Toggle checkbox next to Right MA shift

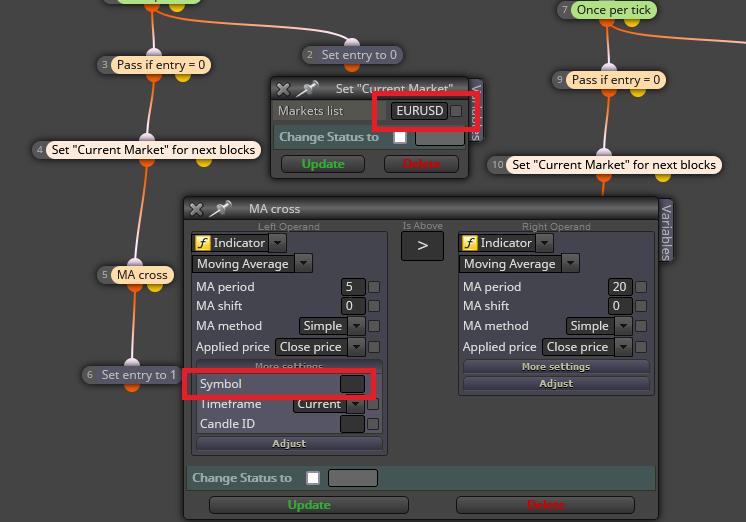coord(641,306)
